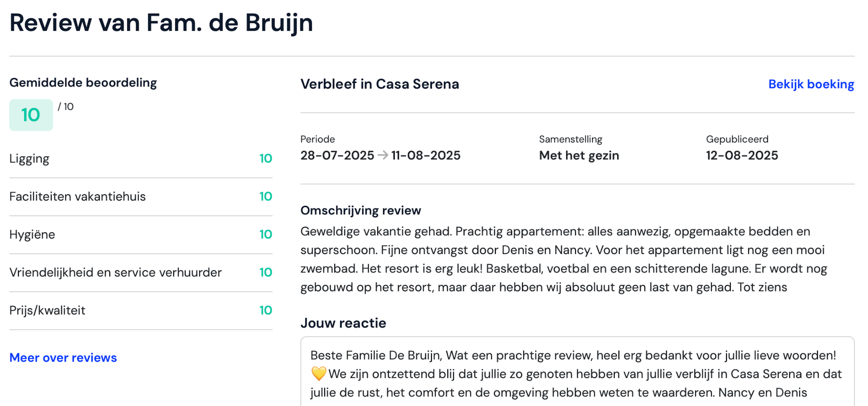
Task: Click the Hygiëne score value 10
Action: tap(265, 234)
